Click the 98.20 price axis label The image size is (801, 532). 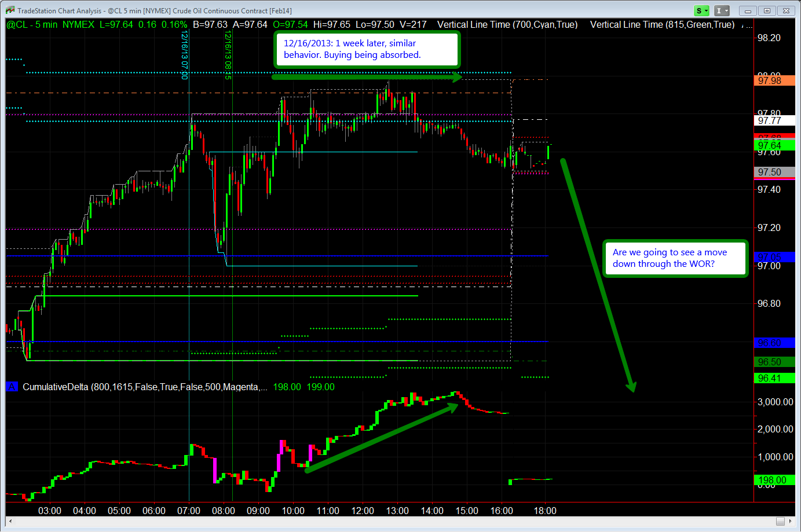(769, 38)
